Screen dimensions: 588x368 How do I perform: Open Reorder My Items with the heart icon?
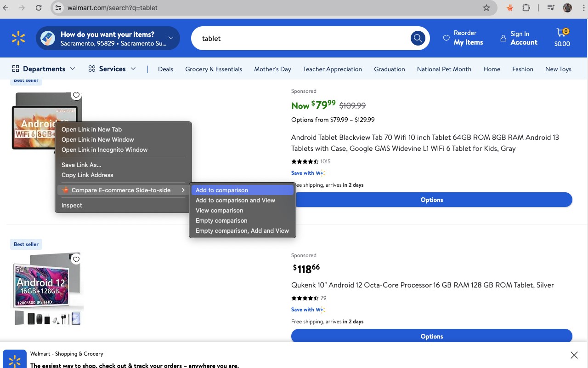point(463,38)
